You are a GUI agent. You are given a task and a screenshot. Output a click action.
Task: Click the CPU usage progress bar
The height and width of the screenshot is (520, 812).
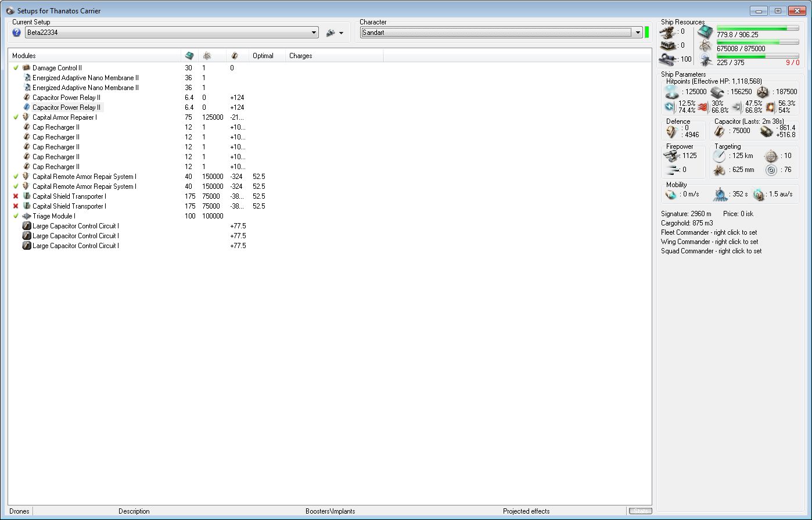click(x=757, y=28)
